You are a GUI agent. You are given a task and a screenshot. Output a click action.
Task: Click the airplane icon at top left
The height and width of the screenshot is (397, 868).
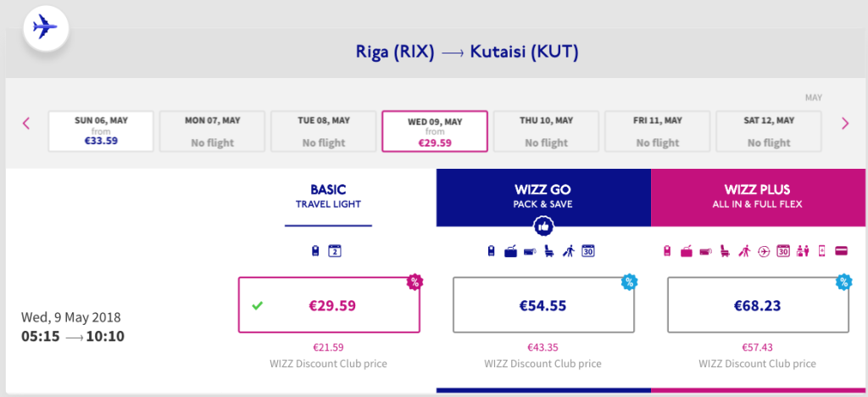(41, 27)
